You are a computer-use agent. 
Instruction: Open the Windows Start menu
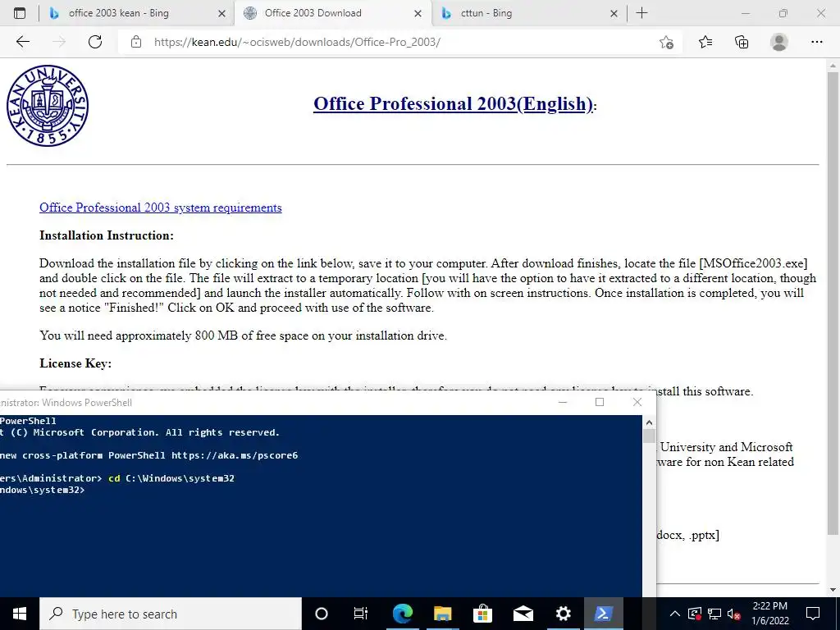[x=20, y=614]
